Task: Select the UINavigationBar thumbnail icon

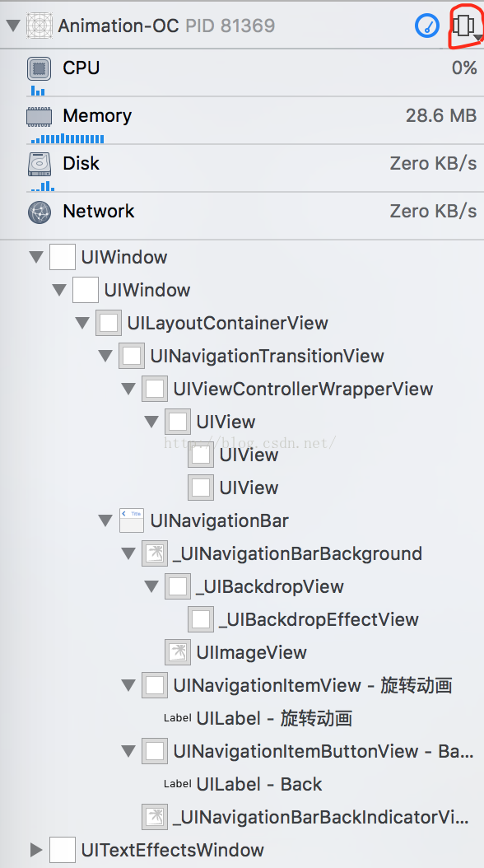Action: 132,520
